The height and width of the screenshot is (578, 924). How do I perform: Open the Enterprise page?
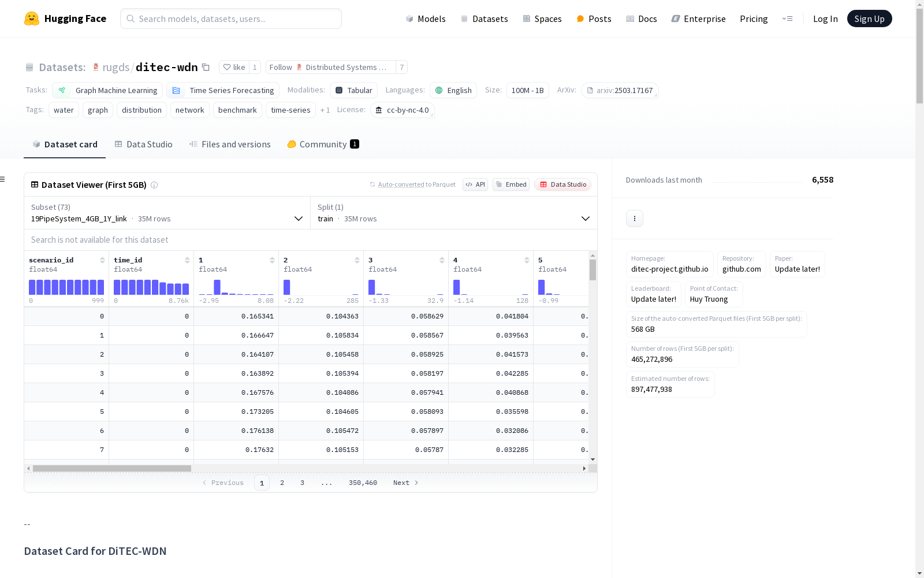click(x=699, y=18)
